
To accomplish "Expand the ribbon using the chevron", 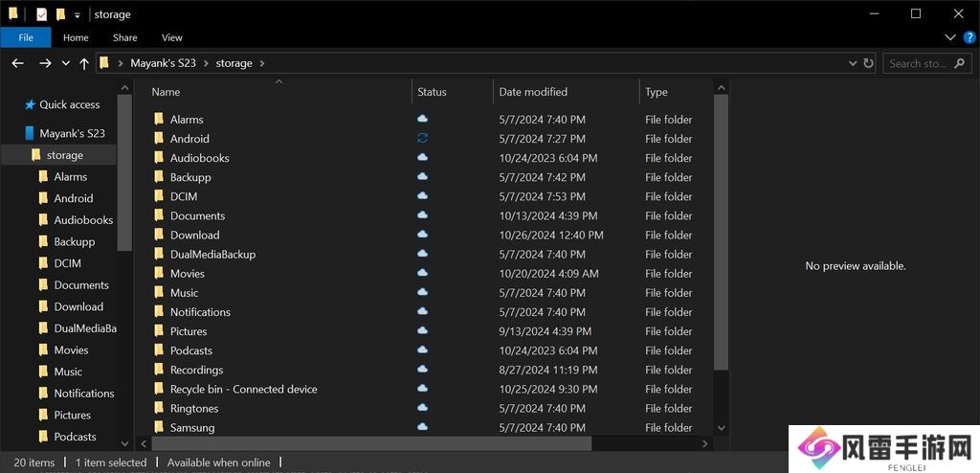I will click(x=950, y=37).
